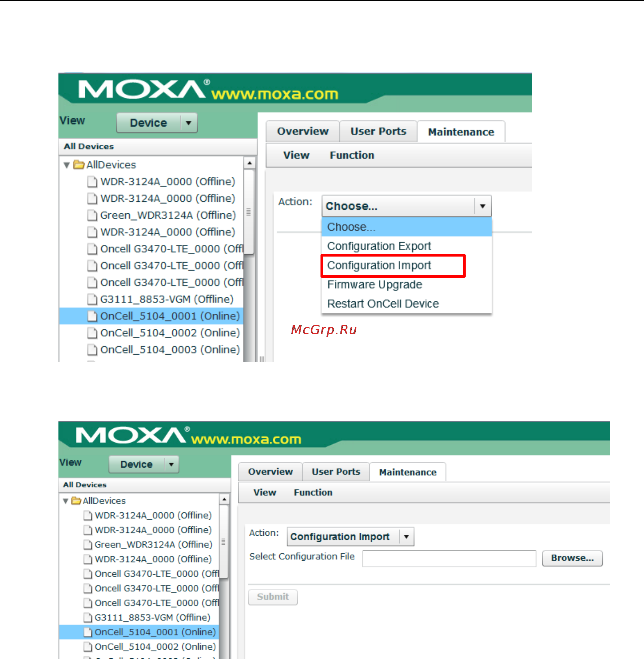Open the 'Configuration Import' Action combo box
Screen dimensions: 644x659
pyautogui.click(x=350, y=536)
